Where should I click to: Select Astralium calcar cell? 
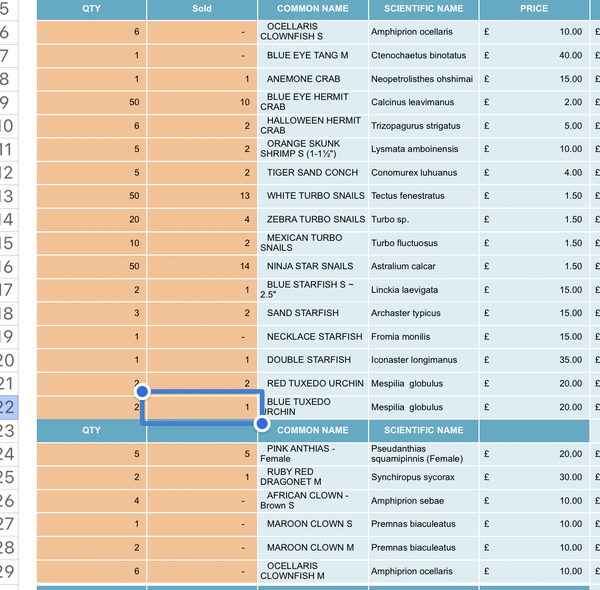[x=424, y=266]
